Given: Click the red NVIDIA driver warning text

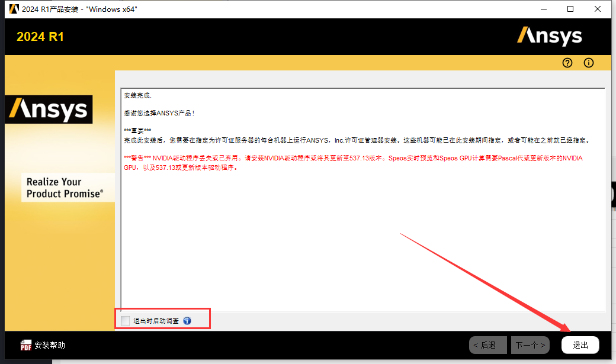Looking at the screenshot, I should pyautogui.click(x=353, y=163).
